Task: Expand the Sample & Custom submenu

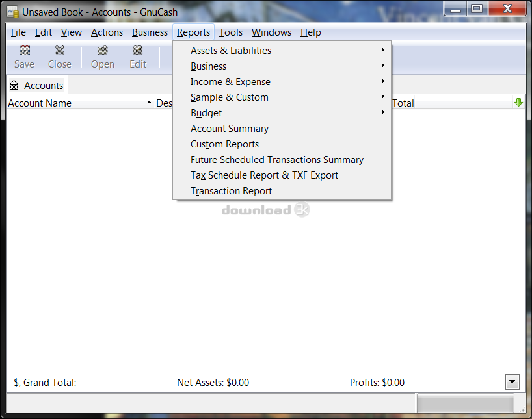Action: click(x=282, y=97)
